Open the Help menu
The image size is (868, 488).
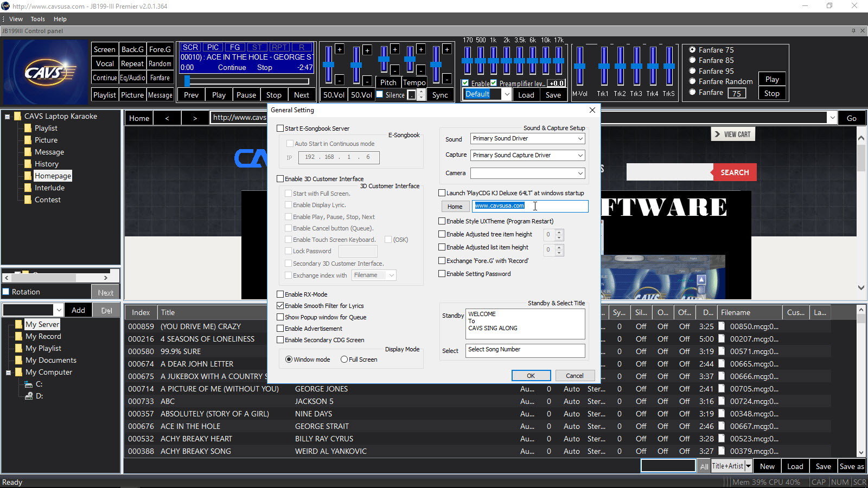(x=60, y=19)
